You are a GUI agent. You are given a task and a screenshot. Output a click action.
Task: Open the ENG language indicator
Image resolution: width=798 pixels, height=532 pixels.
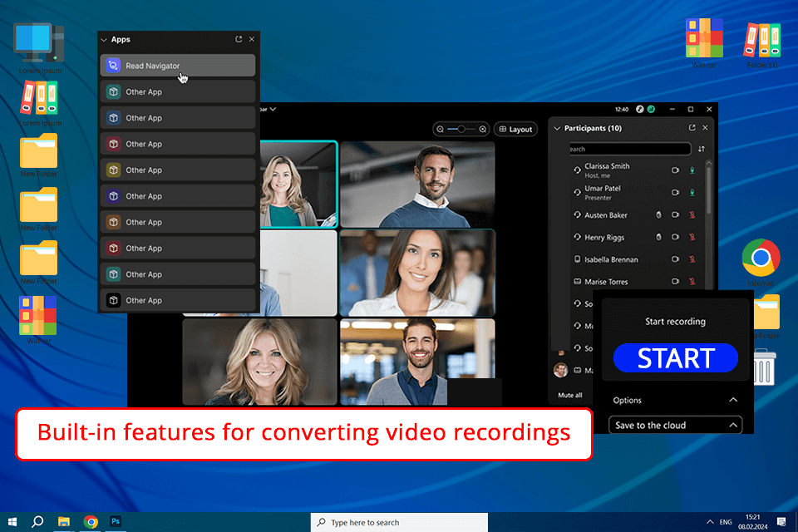point(726,522)
